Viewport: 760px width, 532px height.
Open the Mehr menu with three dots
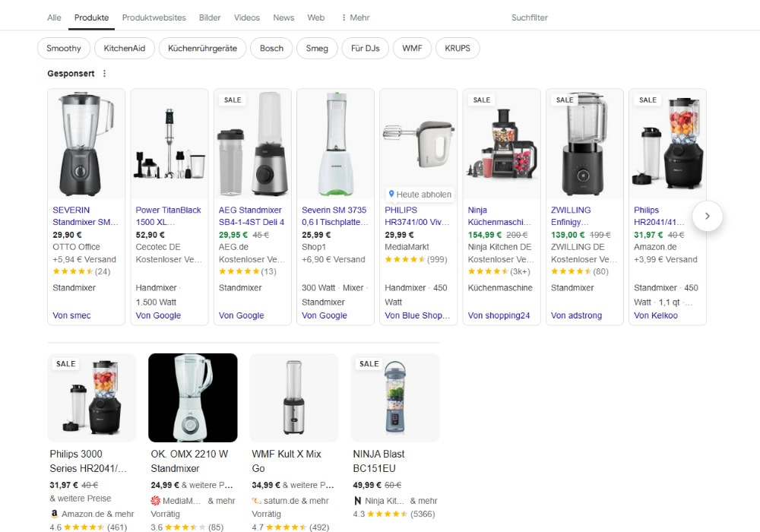pyautogui.click(x=355, y=17)
